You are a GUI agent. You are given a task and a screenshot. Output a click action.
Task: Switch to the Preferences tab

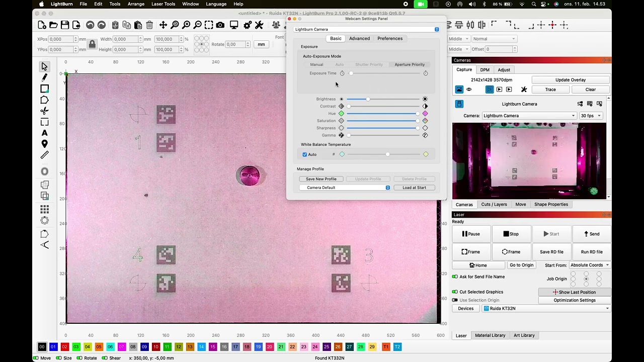pos(390,39)
